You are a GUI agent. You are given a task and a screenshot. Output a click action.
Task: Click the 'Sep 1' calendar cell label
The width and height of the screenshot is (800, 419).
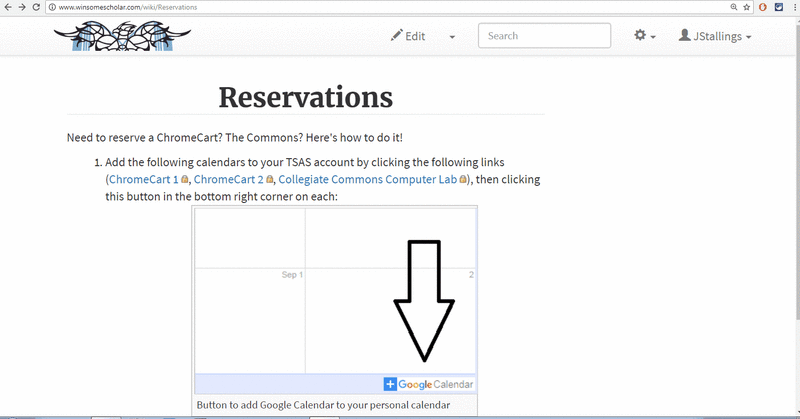292,275
